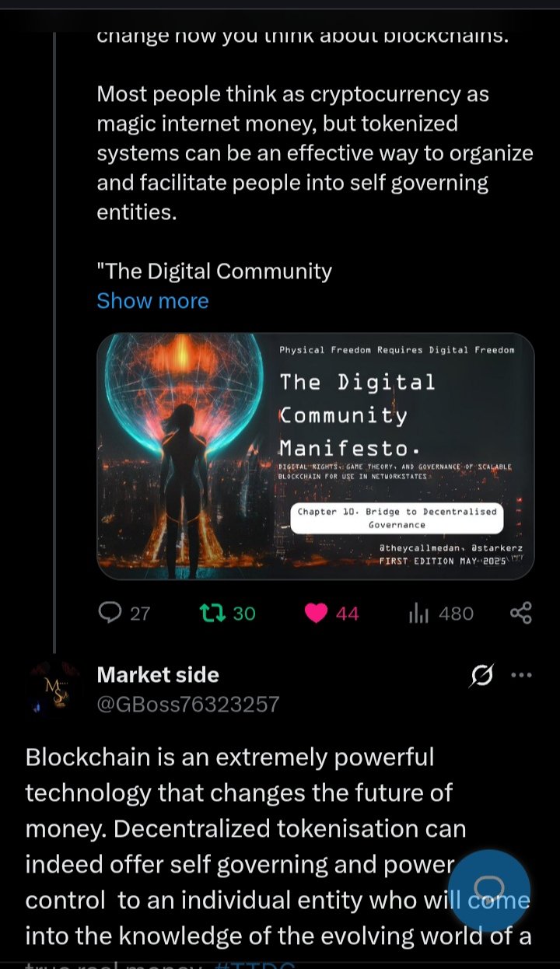This screenshot has width=560, height=969.
Task: Open Market side profile avatar
Action: (x=54, y=688)
